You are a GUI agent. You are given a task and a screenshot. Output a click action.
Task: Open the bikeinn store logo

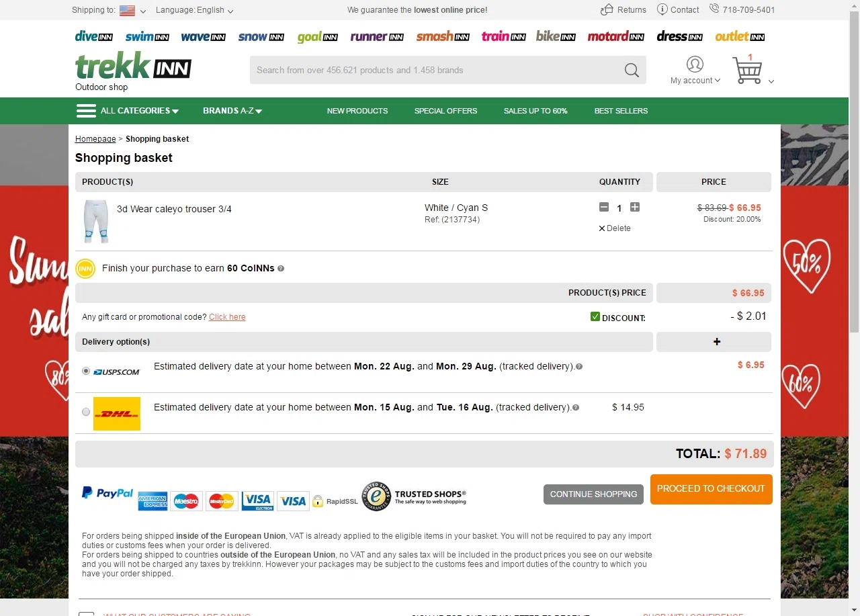556,36
